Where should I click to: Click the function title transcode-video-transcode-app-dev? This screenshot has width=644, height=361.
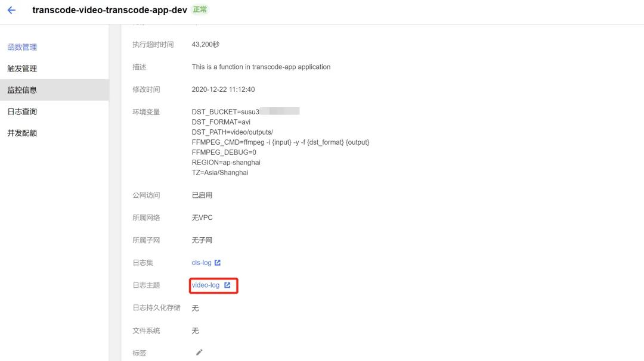click(110, 10)
